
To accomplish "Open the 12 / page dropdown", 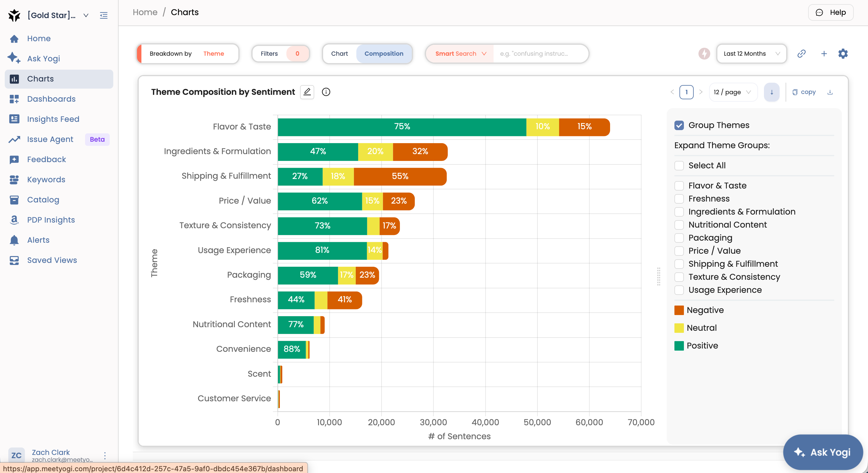I will [733, 92].
